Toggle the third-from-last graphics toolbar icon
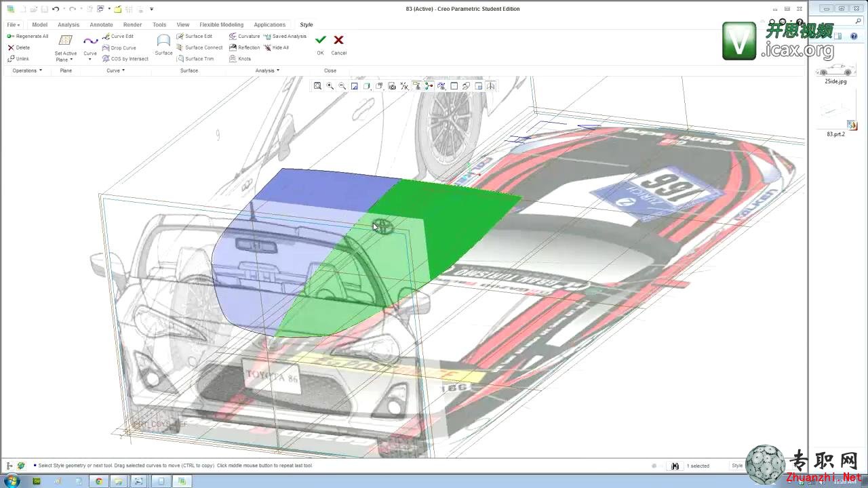This screenshot has height=488, width=868. pyautogui.click(x=466, y=86)
